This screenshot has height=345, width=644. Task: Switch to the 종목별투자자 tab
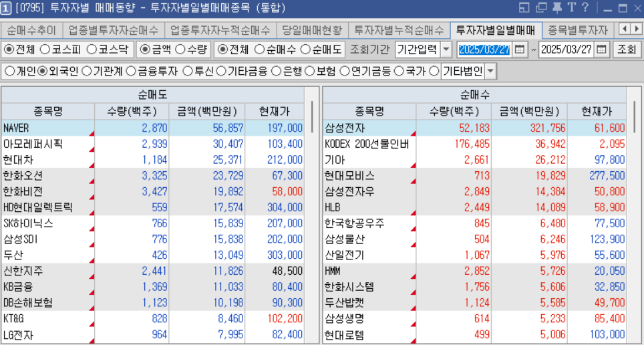click(x=577, y=29)
